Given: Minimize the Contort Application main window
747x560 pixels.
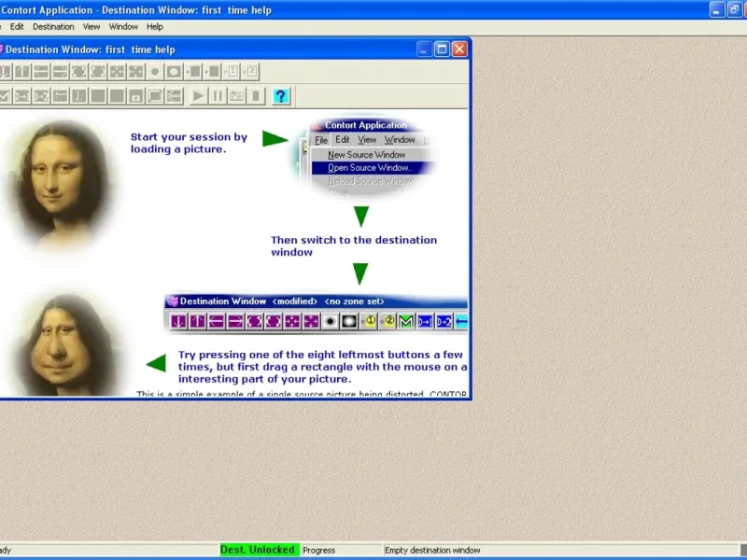Looking at the screenshot, I should point(717,9).
